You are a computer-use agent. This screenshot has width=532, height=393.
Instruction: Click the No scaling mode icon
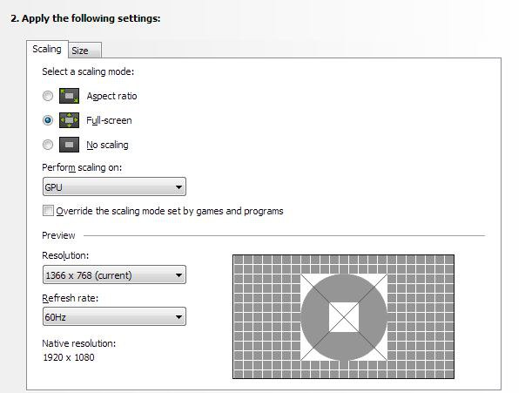tap(69, 145)
